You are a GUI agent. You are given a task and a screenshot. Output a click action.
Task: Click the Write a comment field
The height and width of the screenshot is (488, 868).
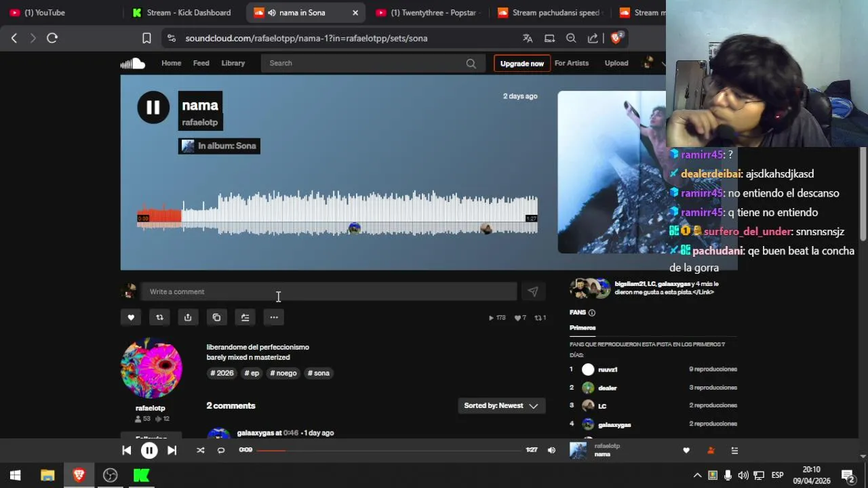pos(328,291)
